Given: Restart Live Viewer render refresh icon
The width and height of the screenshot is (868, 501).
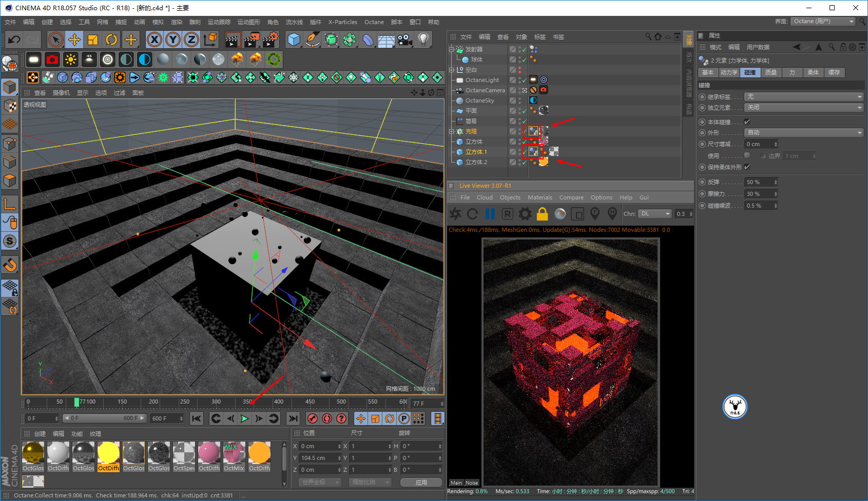Looking at the screenshot, I should click(473, 214).
